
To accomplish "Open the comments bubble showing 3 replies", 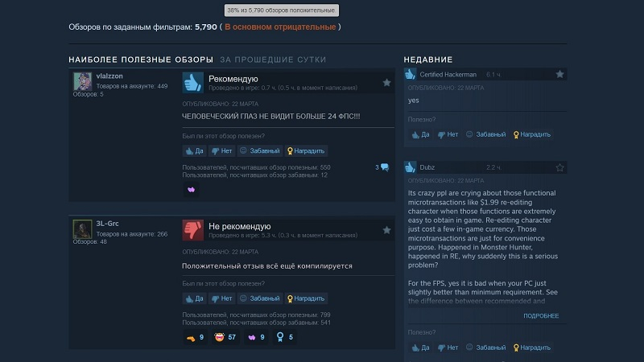I will pos(382,167).
